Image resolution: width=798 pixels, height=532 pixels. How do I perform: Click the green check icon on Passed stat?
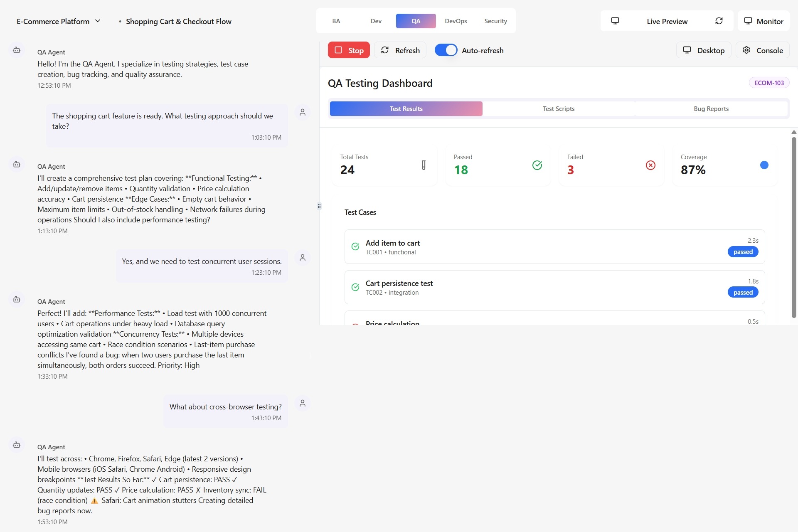coord(537,165)
